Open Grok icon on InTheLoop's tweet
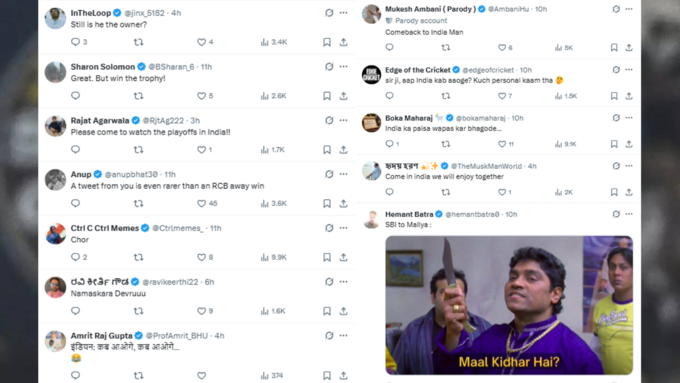Viewport: 680px width, 383px height. 329,13
